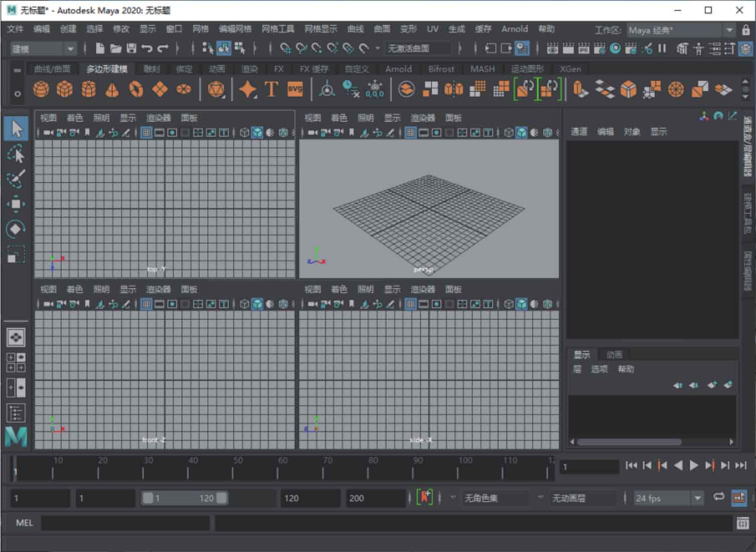Switch to the MASH shelf tab
Screen dimensions: 756x552
point(482,69)
